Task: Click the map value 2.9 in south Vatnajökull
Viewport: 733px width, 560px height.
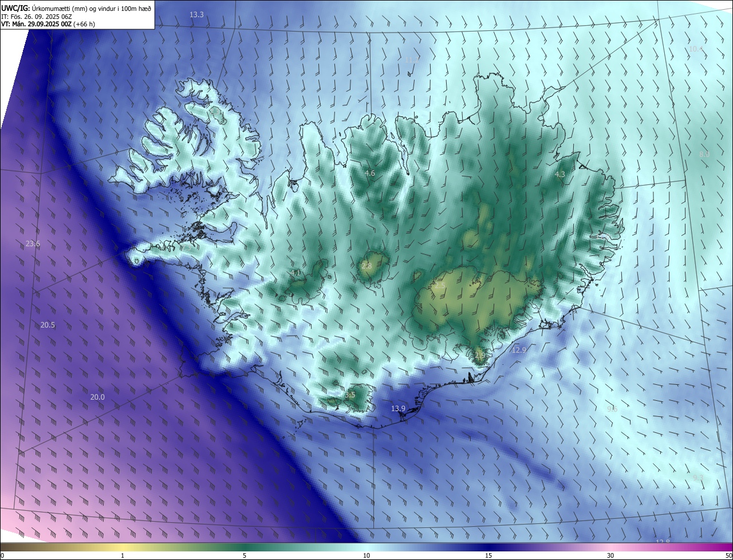Action: coord(480,355)
